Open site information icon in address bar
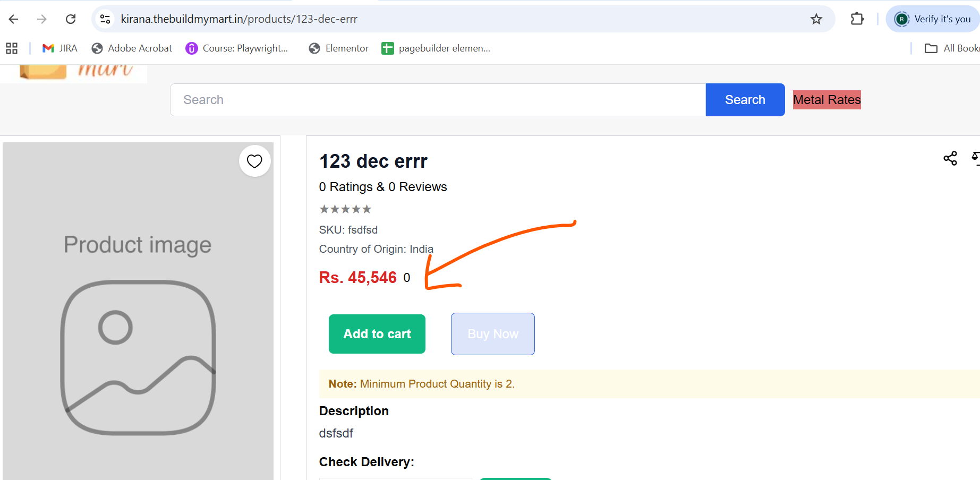The height and width of the screenshot is (480, 980). click(105, 19)
